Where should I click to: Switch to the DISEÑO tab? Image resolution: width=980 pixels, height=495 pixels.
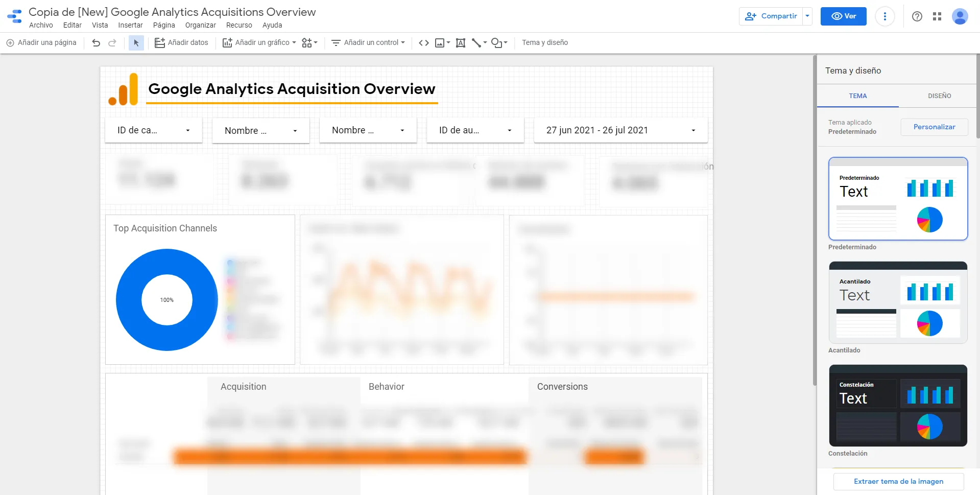pos(939,96)
